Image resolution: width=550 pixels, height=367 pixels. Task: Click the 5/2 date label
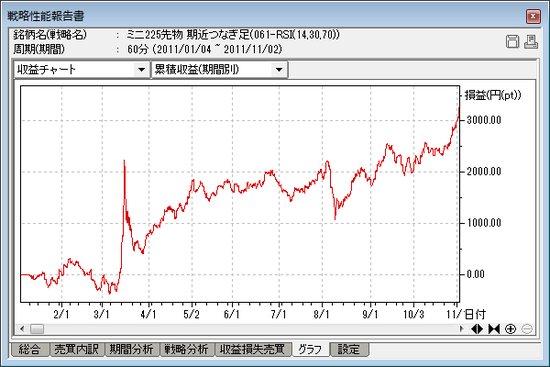(192, 314)
